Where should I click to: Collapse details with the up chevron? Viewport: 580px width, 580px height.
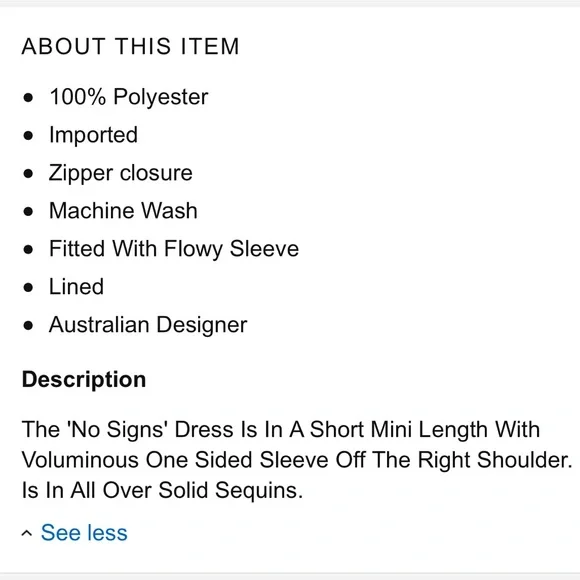pos(27,533)
